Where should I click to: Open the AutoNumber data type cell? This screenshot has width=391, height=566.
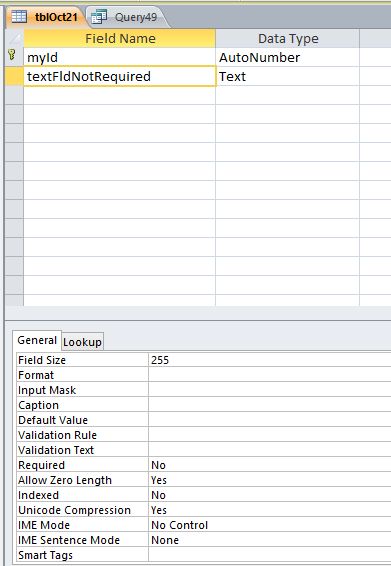point(287,57)
